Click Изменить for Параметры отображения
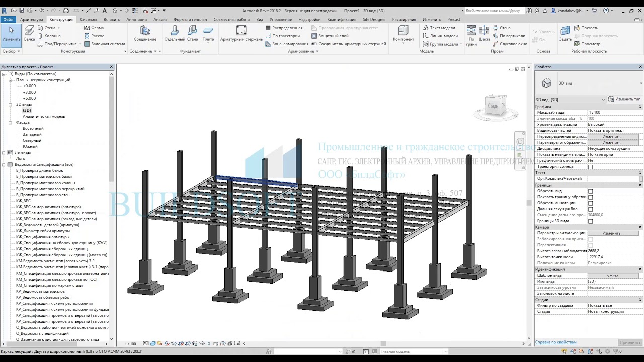The image size is (644, 362). 613,143
